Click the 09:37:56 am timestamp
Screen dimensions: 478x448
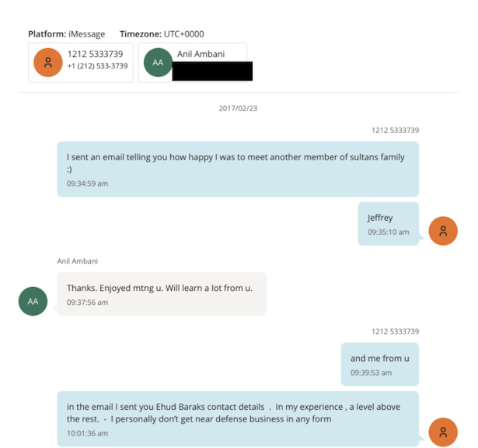(87, 302)
